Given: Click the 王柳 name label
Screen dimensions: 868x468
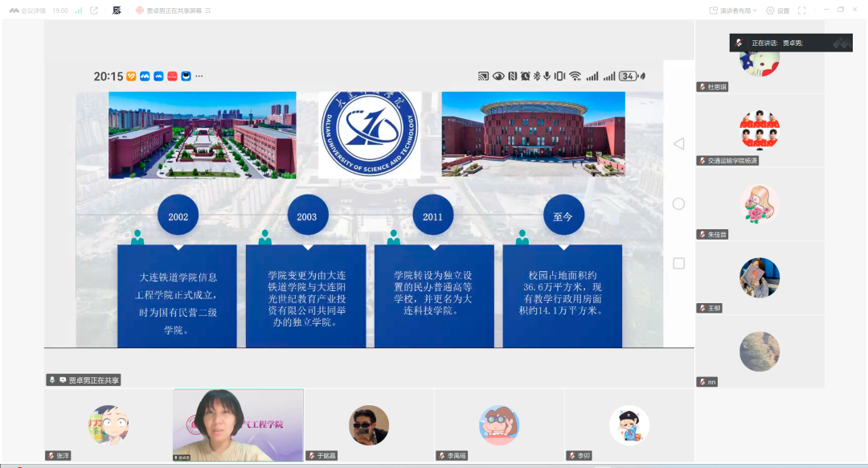Looking at the screenshot, I should point(710,308).
